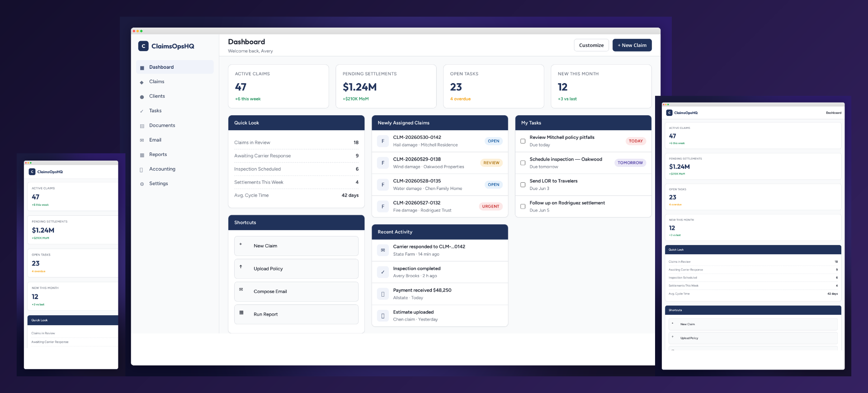Screen dimensions: 868x393
Task: Open Tasks page from sidebar
Action: [175, 111]
